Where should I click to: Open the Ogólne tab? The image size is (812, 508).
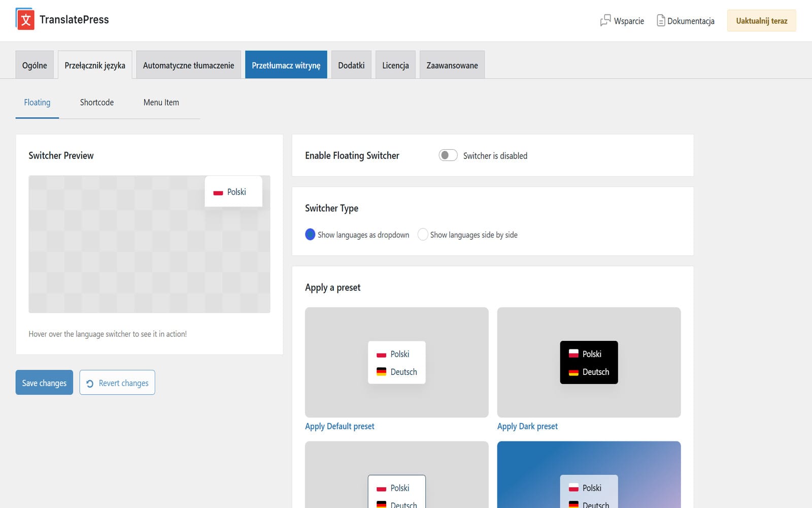(x=35, y=65)
